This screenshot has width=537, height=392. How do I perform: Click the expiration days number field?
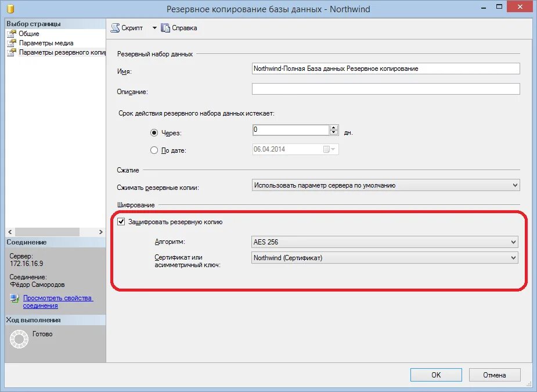click(290, 130)
